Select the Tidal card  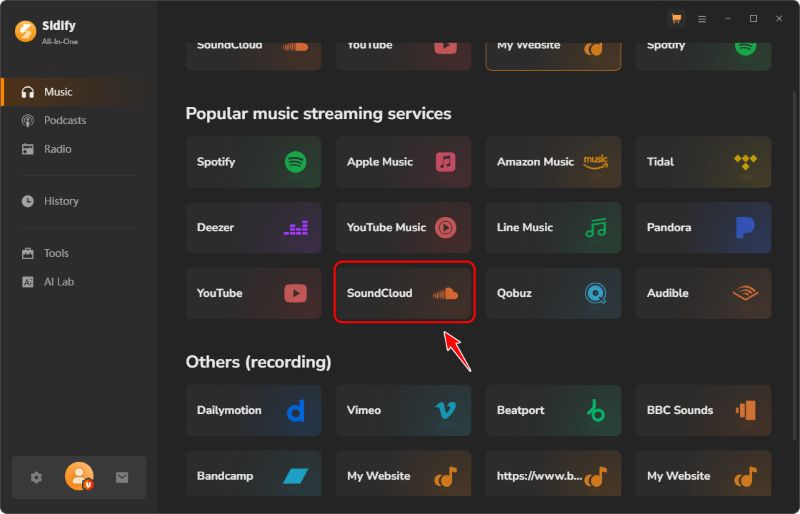(x=704, y=162)
